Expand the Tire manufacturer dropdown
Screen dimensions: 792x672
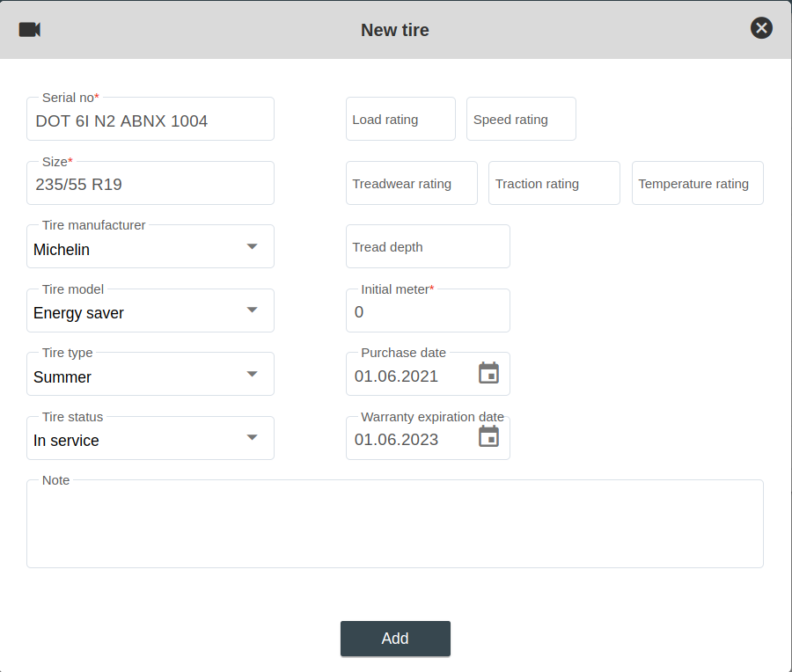coord(252,247)
